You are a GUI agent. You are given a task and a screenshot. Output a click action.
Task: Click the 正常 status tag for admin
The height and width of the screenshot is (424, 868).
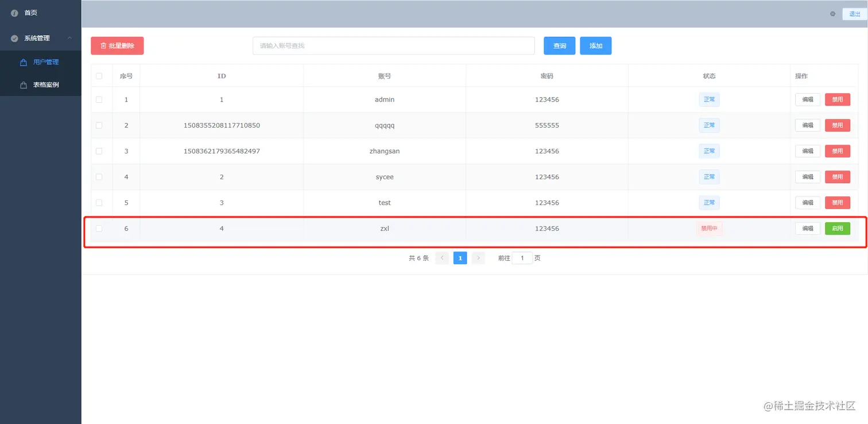tap(709, 99)
